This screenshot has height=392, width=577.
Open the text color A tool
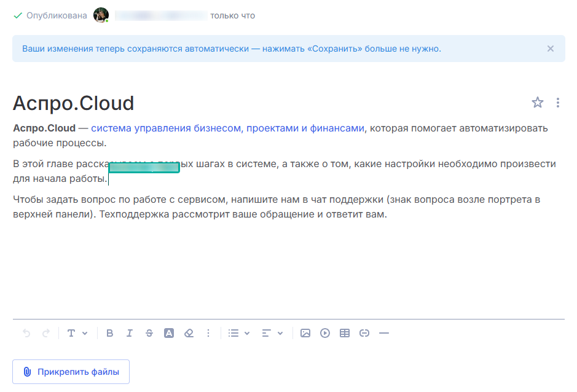tap(169, 333)
